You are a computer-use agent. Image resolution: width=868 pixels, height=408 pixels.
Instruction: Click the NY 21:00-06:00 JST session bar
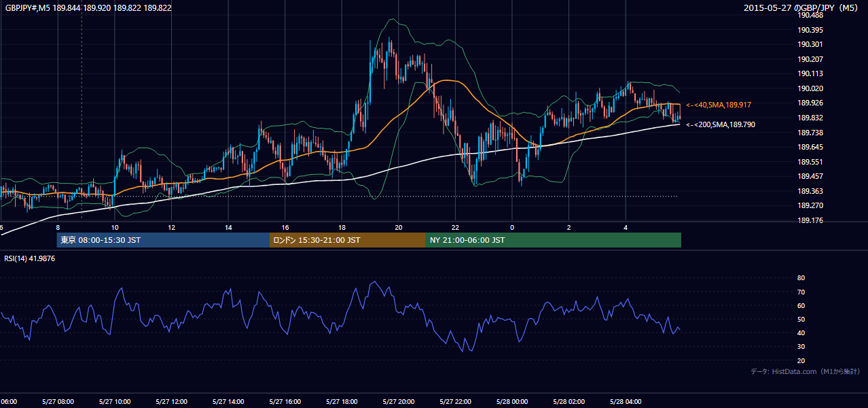[554, 240]
